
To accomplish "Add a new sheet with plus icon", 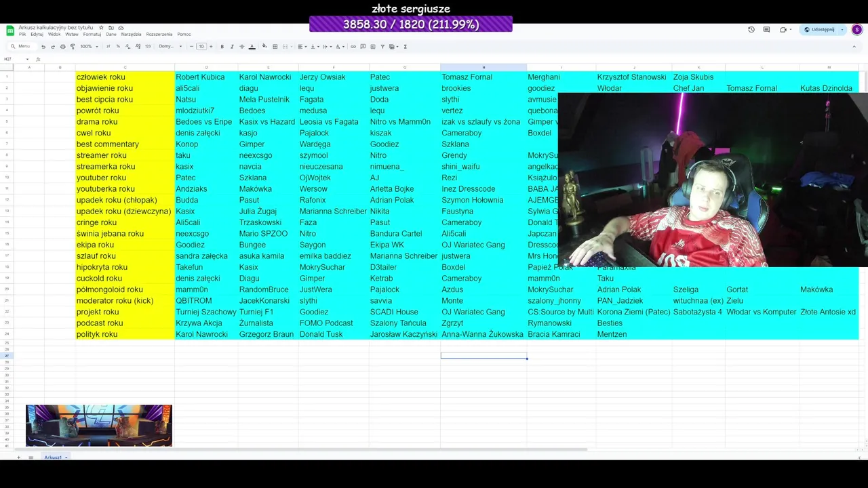I will pos(18,457).
